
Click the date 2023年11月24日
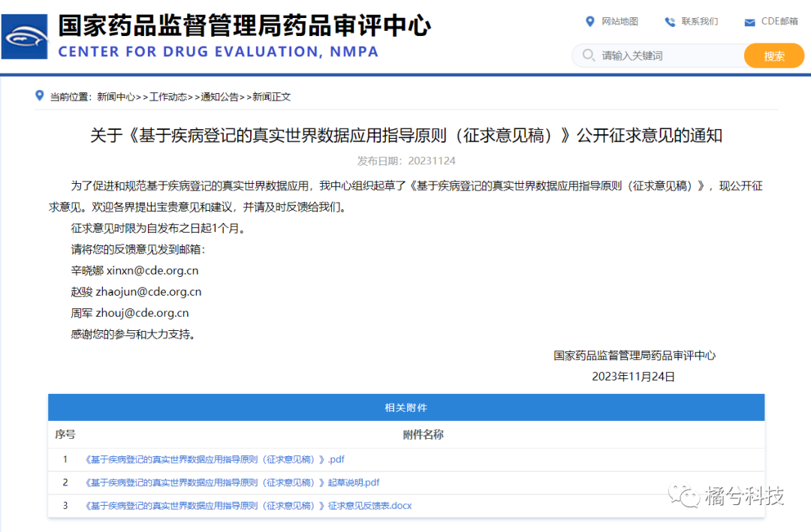point(634,377)
